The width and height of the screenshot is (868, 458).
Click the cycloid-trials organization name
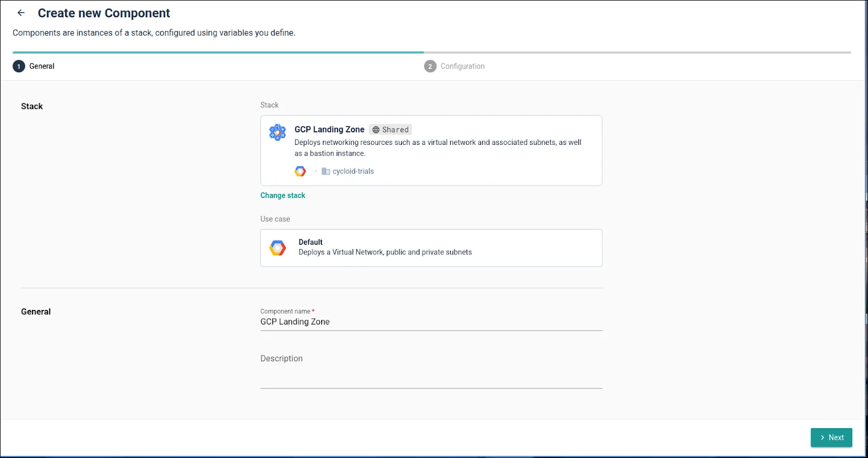[x=353, y=171]
